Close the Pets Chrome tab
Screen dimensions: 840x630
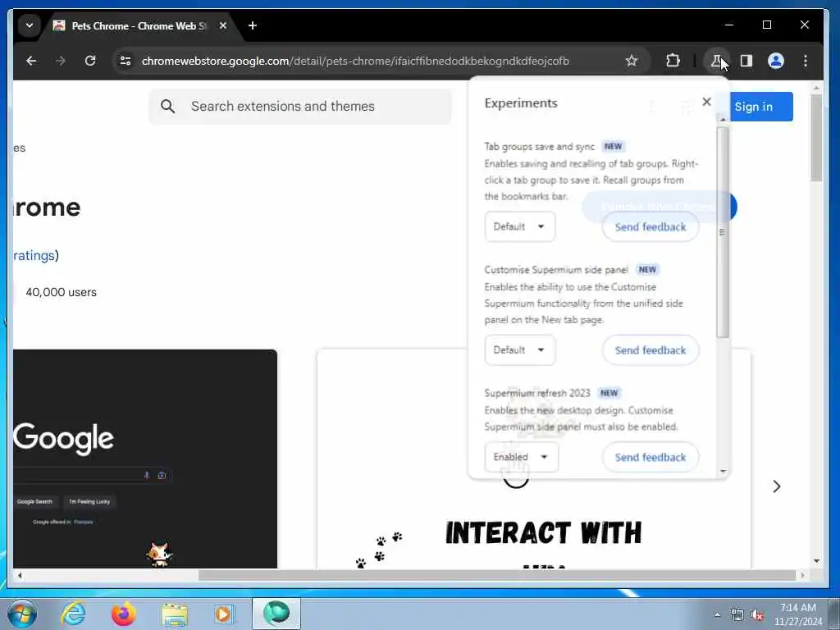point(223,25)
